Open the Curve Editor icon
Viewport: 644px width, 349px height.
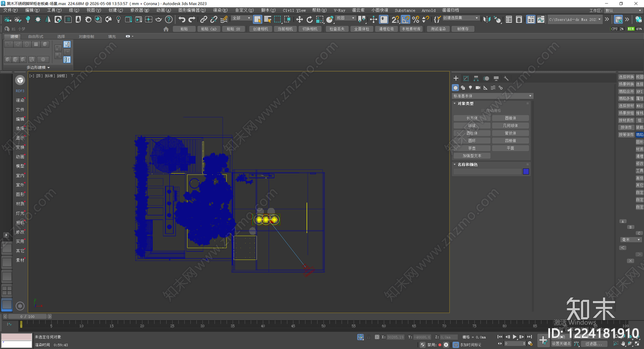[541, 19]
